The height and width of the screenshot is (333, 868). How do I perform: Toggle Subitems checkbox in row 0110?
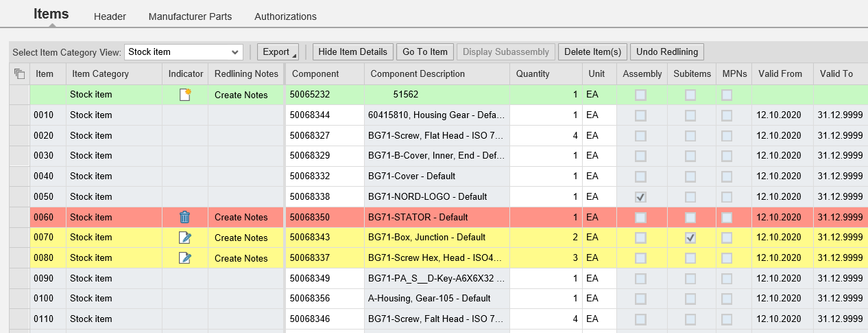[x=690, y=319]
